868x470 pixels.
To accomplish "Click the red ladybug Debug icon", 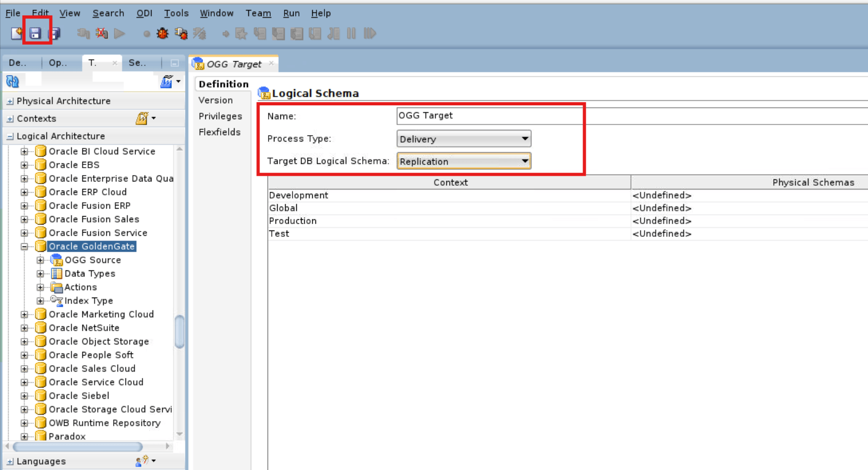I will coord(162,34).
